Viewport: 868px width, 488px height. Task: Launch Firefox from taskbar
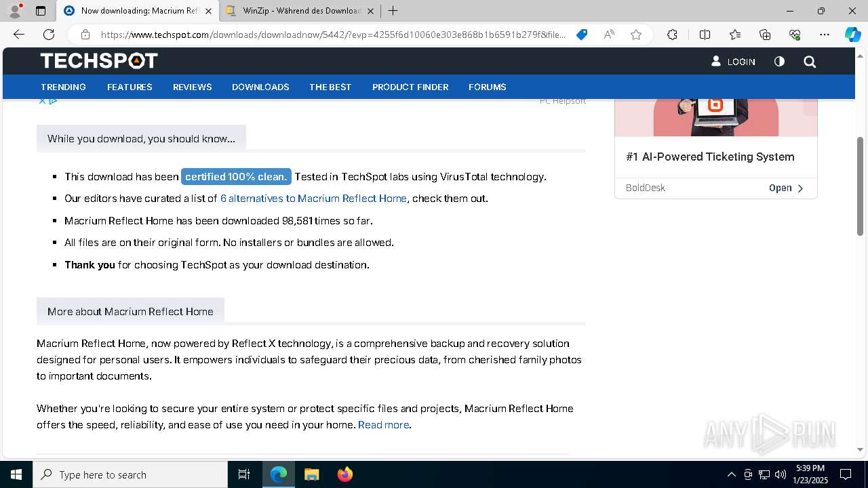point(344,474)
